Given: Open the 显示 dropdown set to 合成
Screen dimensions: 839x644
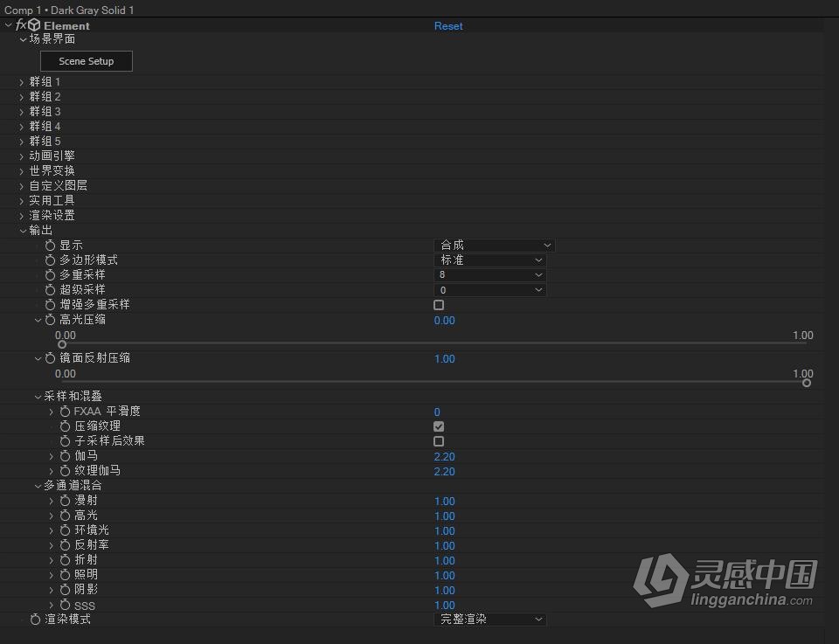Looking at the screenshot, I should [494, 245].
